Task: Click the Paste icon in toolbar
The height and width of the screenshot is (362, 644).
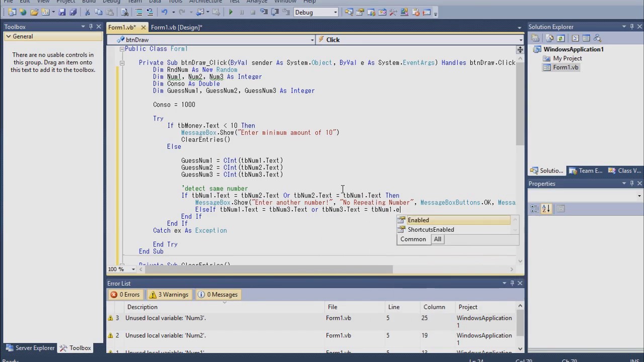Action: [x=110, y=12]
